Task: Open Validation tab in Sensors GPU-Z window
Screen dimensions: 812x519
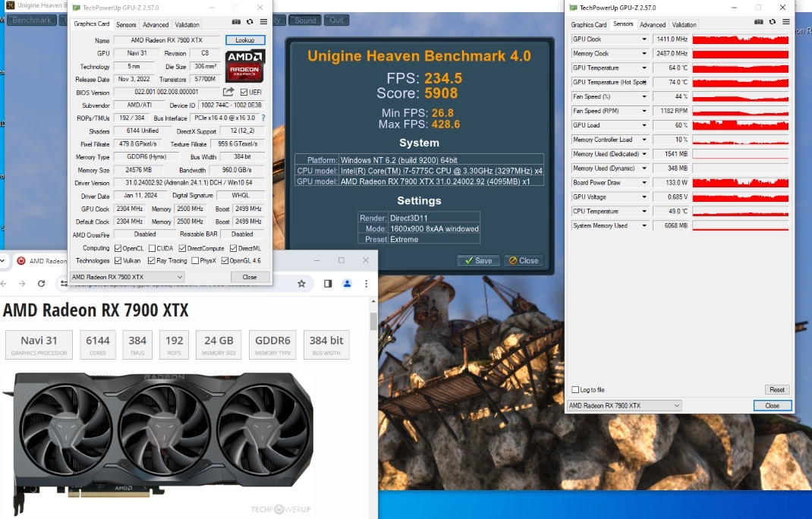Action: coord(684,24)
